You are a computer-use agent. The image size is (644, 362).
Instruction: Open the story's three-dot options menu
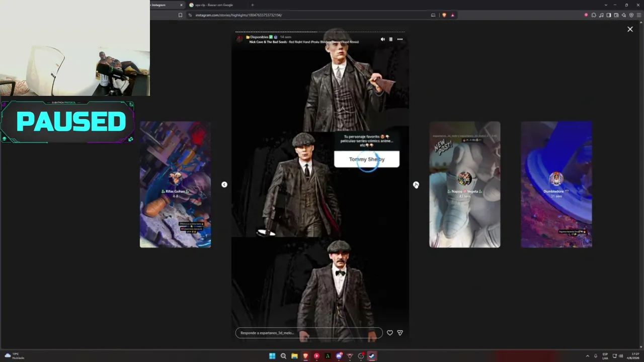pyautogui.click(x=400, y=39)
